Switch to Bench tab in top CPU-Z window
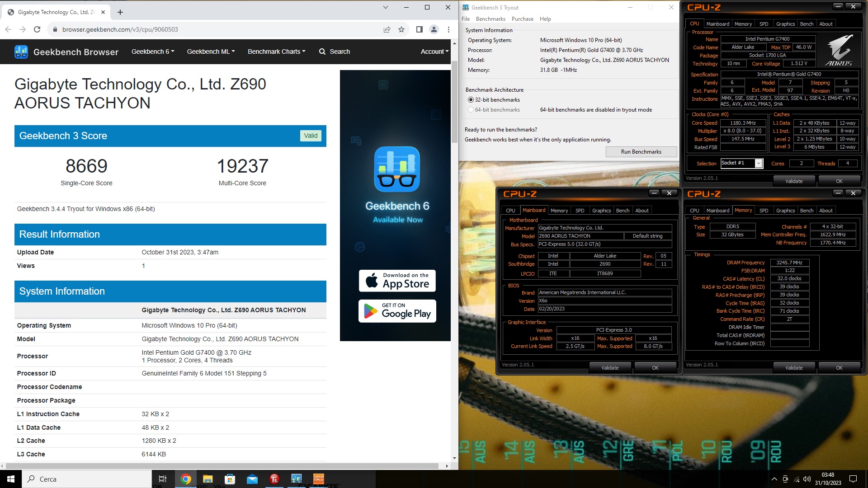The height and width of the screenshot is (488, 868). (807, 24)
